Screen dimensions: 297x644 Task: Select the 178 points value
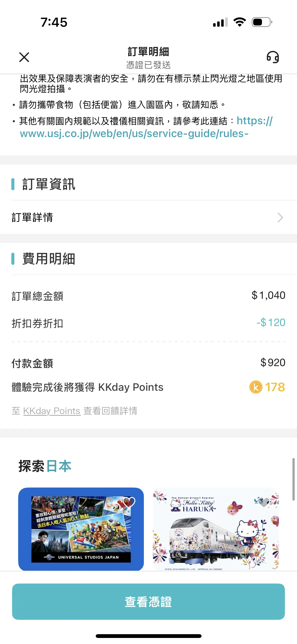tap(275, 387)
